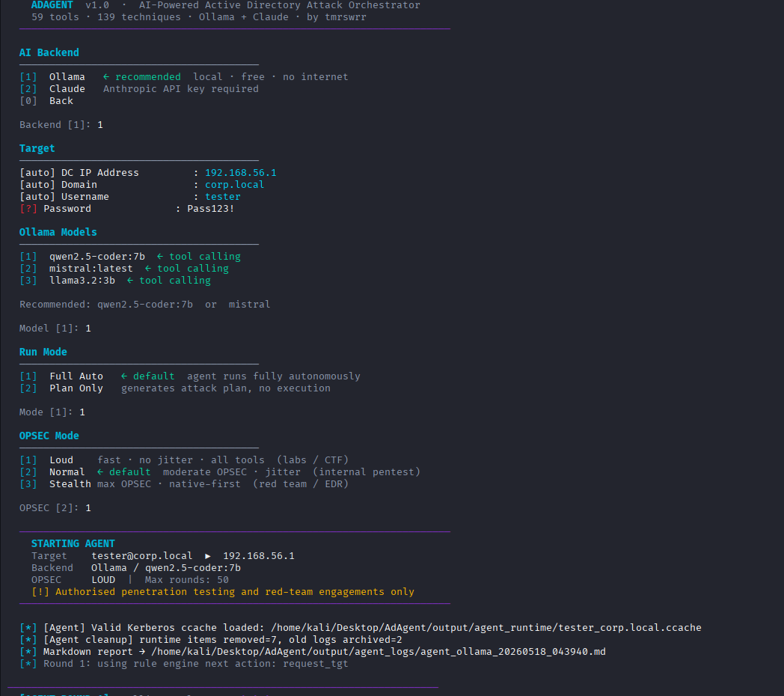Click the 'OPSEC [2]: 1' prompt line
Viewport: 784px width, 696px height.
click(x=55, y=508)
